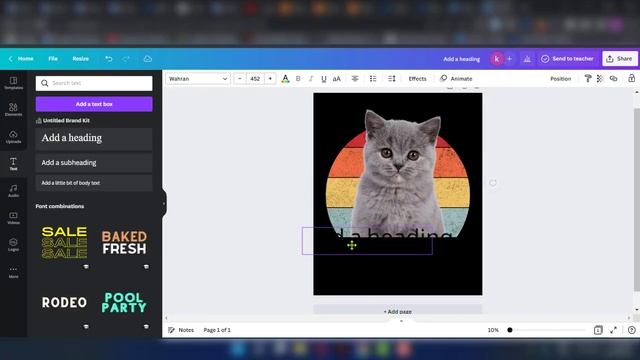Screen dimensions: 640x360
Task: Click the zoom slider handle
Action: [x=510, y=330]
